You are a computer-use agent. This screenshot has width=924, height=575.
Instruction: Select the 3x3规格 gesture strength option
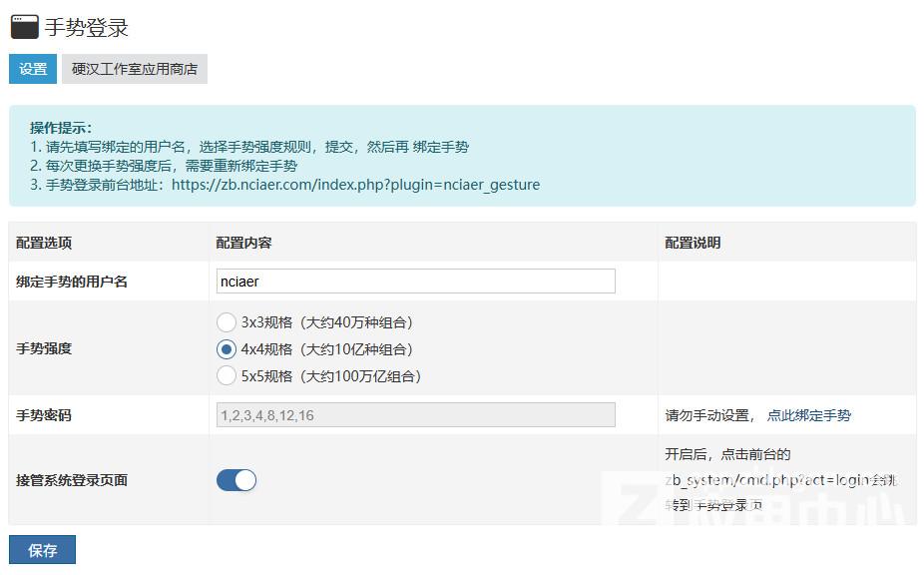[227, 322]
